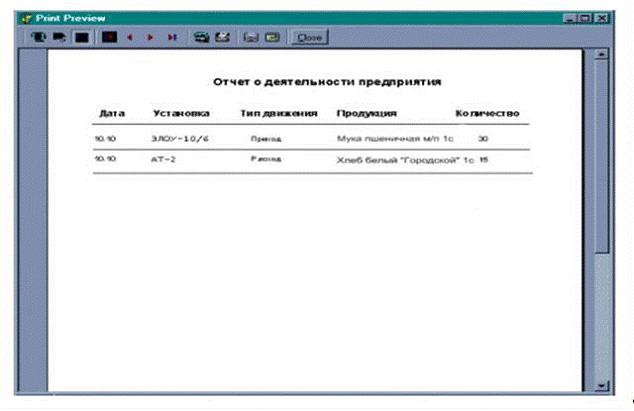Click the 'АТ-2' cell
This screenshot has height=411, width=634.
163,159
